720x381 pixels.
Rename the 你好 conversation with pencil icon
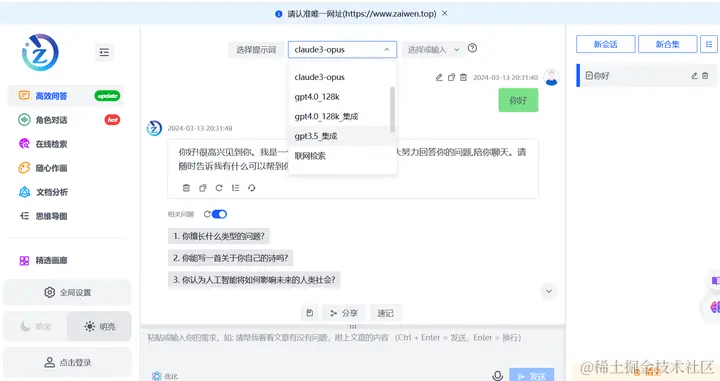(694, 76)
